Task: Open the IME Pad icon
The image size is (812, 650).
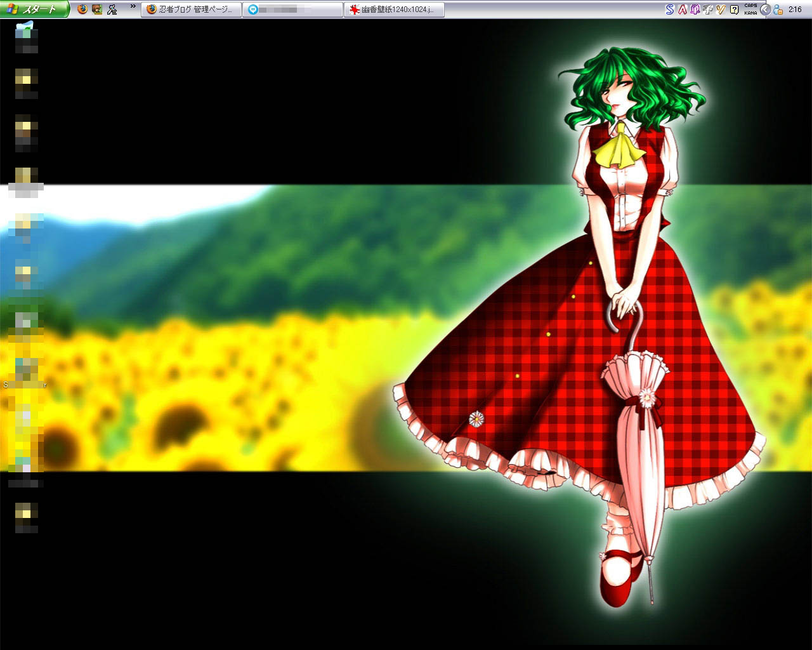Action: [708, 10]
